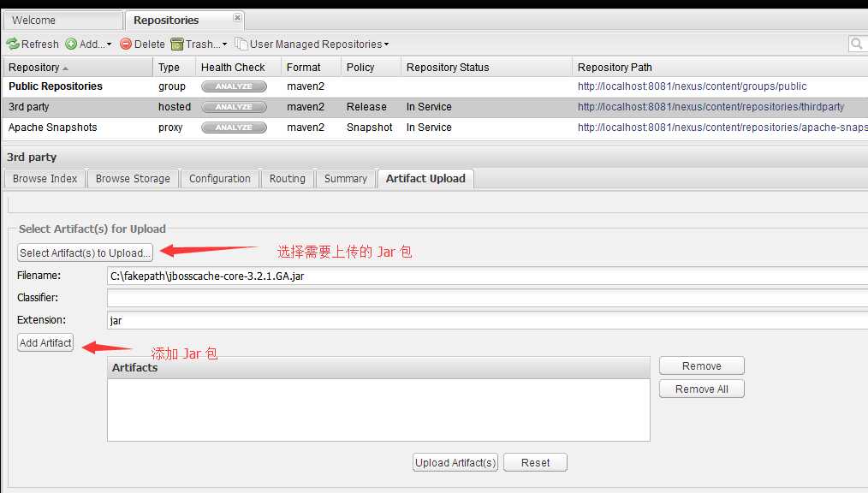
Task: Click the Classifier input field
Action: [x=487, y=298]
